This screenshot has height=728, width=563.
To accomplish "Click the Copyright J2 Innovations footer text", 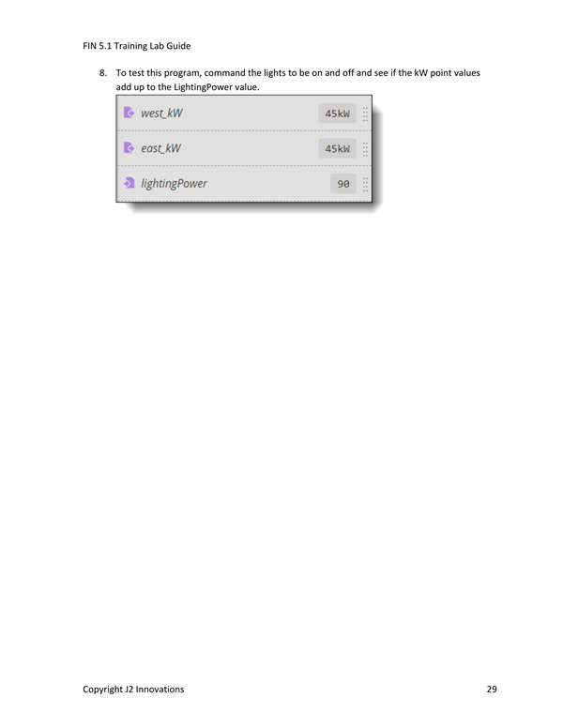I will pos(133,689).
